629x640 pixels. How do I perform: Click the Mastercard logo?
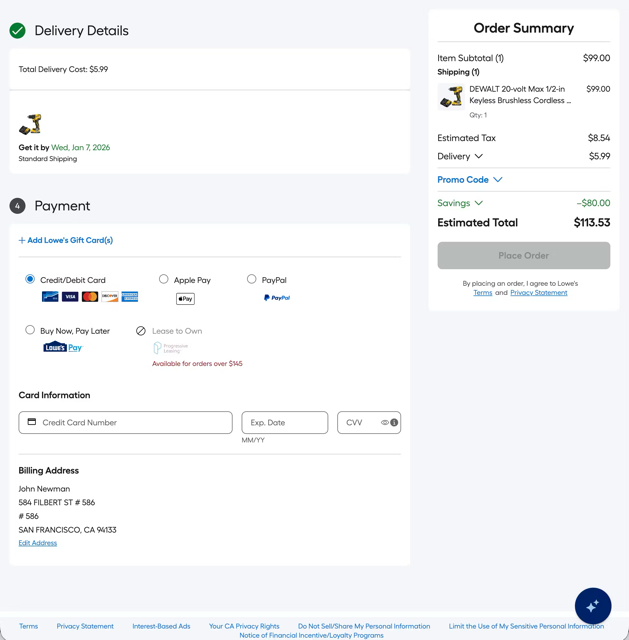pyautogui.click(x=90, y=297)
